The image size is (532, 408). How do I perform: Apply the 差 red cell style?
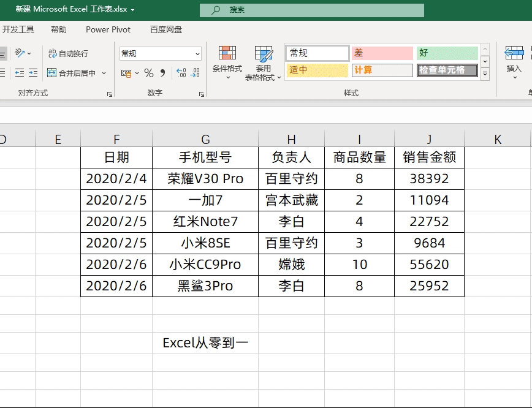382,53
